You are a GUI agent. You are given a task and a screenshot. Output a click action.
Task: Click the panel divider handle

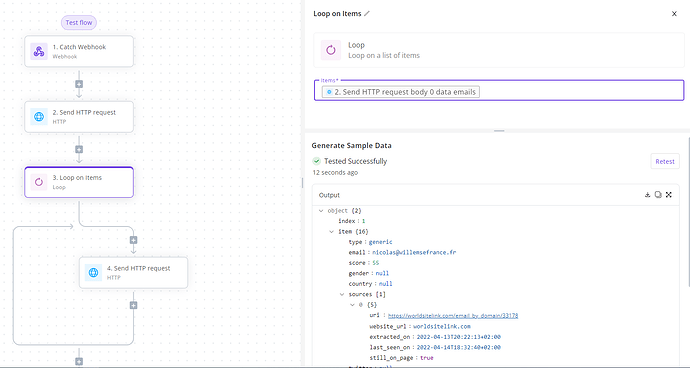[x=499, y=131]
